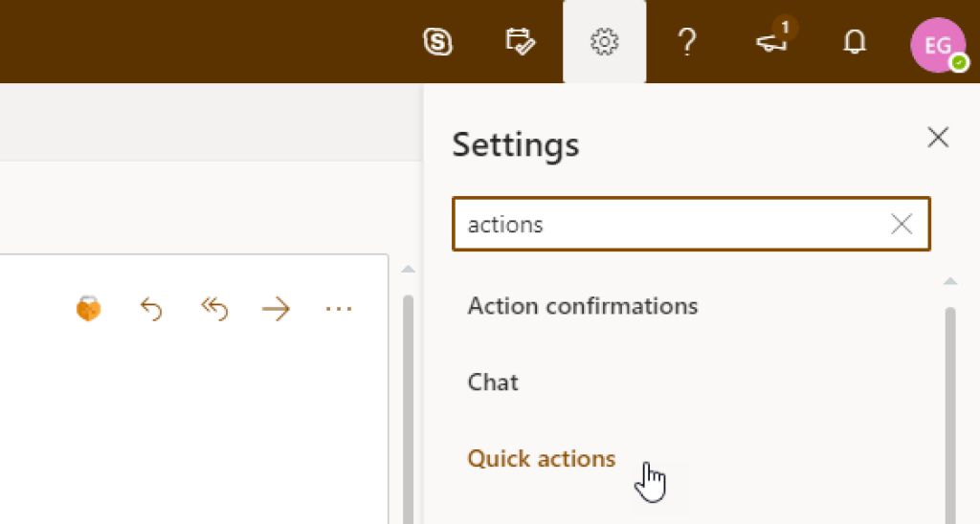Close the Settings panel
The height and width of the screenshot is (524, 980).
click(x=938, y=138)
